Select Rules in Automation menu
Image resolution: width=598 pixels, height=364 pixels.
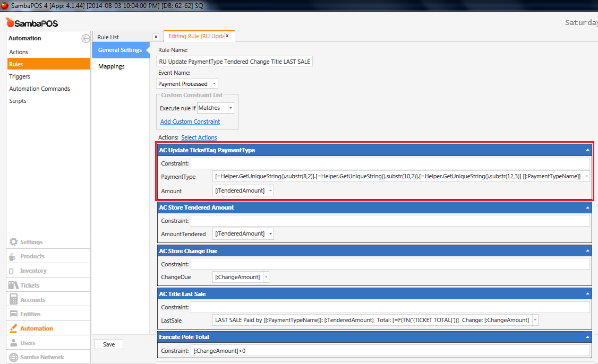pos(48,64)
